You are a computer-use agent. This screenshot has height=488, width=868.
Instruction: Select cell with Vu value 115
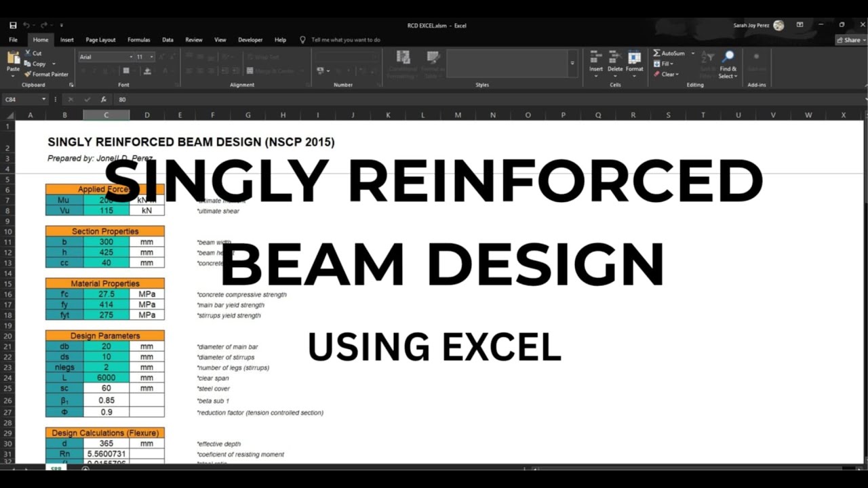[106, 211]
